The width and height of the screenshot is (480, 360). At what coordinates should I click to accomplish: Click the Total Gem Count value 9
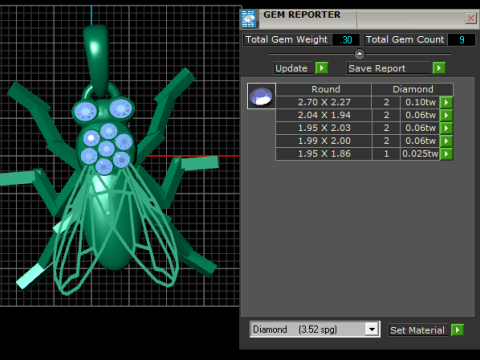(461, 40)
